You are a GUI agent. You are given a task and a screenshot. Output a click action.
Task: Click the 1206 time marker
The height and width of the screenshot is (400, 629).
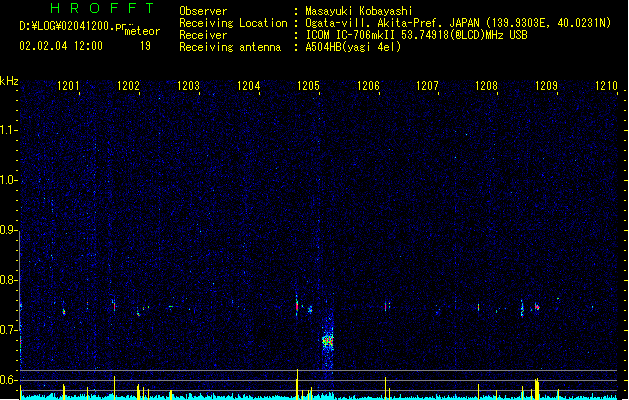368,85
